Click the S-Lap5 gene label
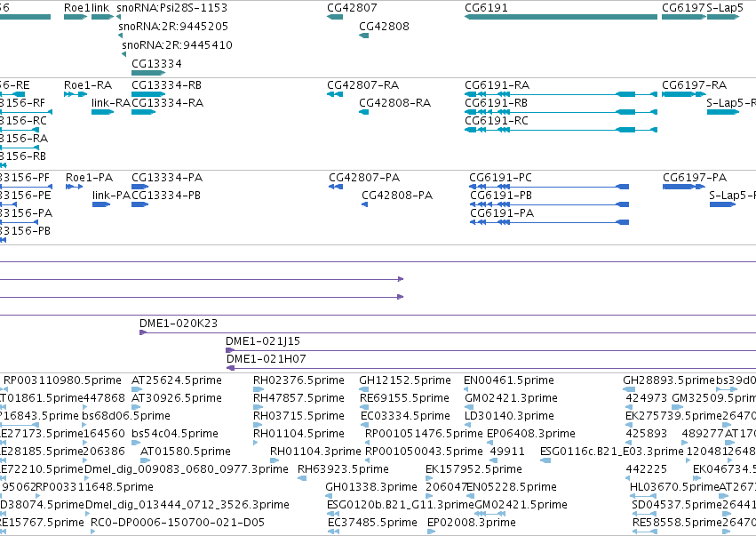 [x=725, y=8]
